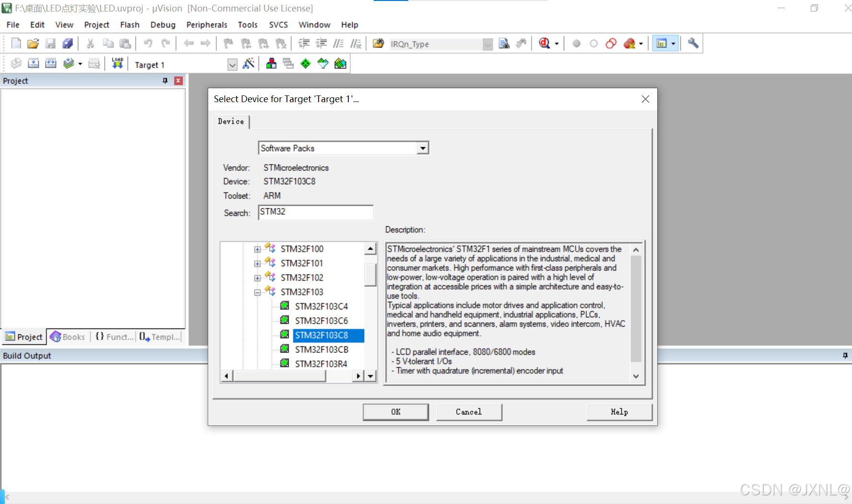The height and width of the screenshot is (504, 852).
Task: Open the Debug menu
Action: (163, 24)
